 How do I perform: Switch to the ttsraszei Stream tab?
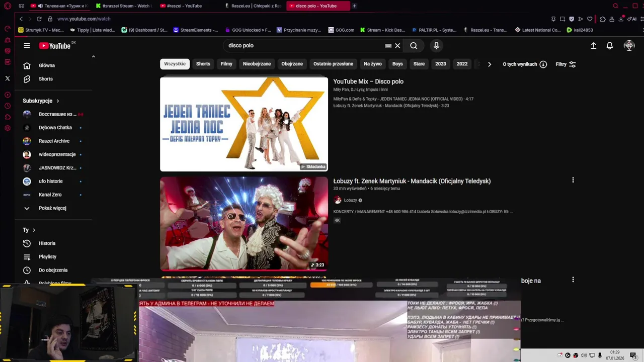(x=125, y=6)
